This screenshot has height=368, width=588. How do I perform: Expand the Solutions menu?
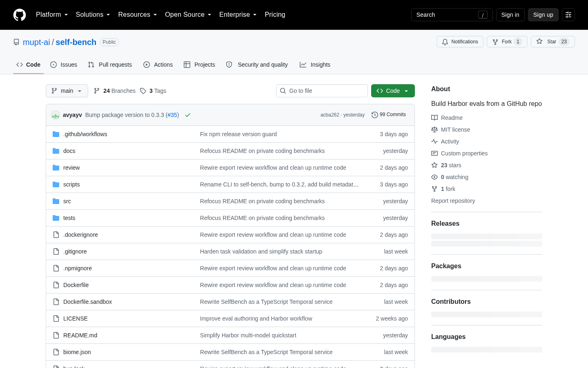pos(93,15)
